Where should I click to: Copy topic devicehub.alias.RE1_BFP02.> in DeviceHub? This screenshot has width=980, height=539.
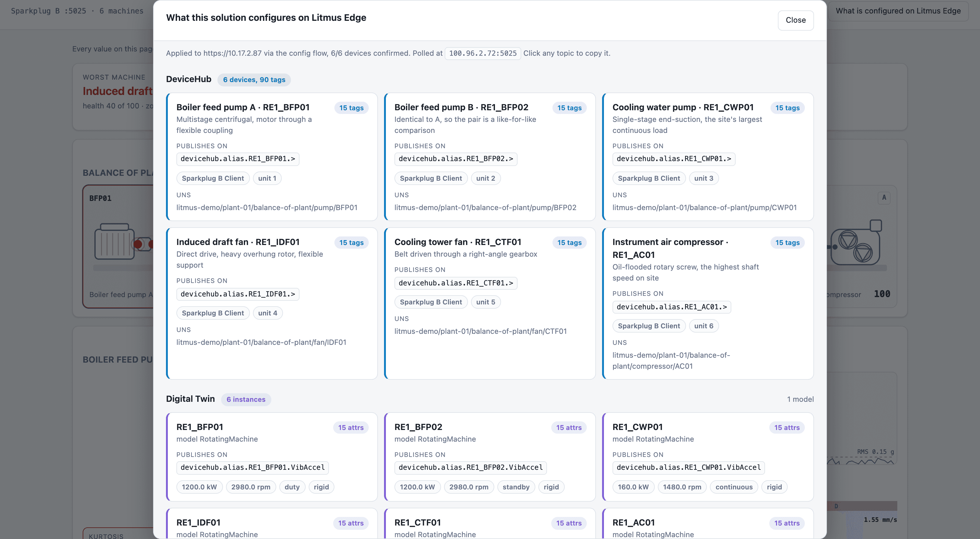point(456,159)
